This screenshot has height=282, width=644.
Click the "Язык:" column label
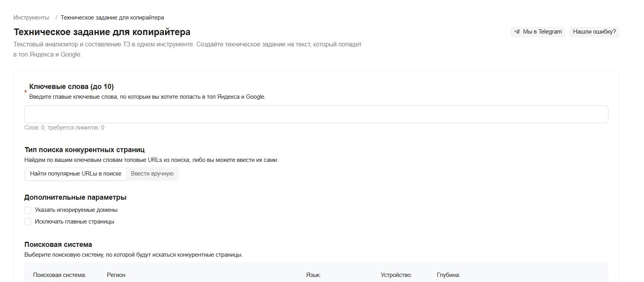pos(313,275)
